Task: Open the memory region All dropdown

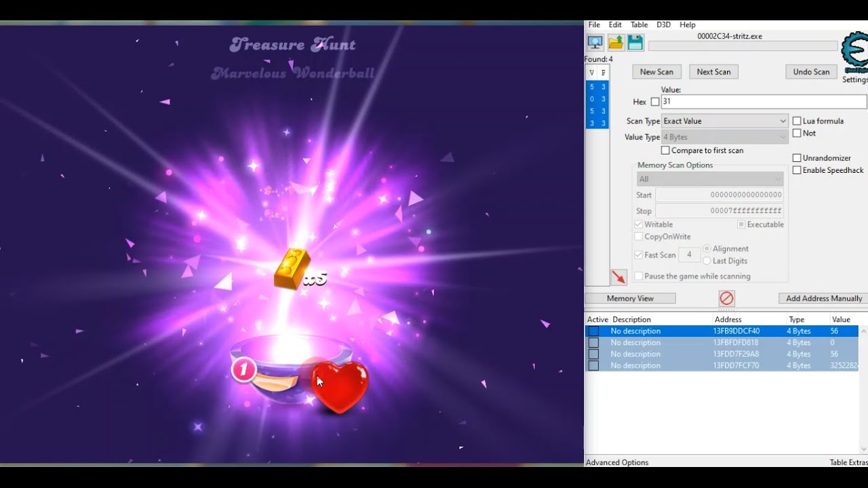Action: click(710, 179)
